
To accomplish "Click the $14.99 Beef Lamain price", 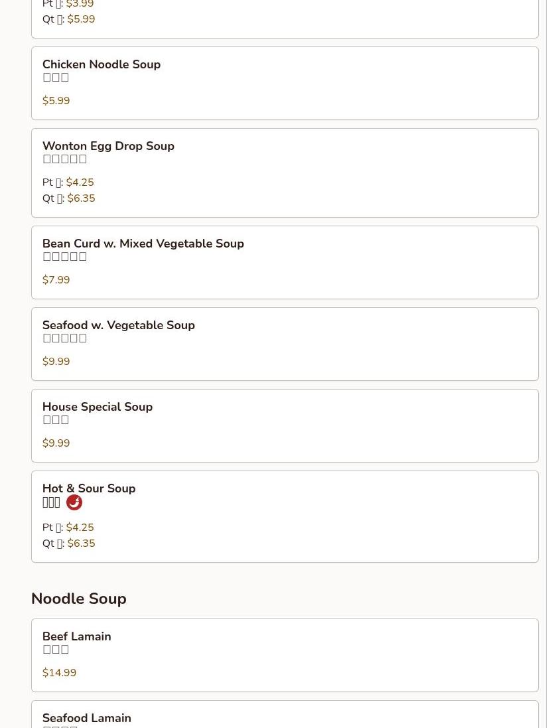I will click(x=59, y=673).
